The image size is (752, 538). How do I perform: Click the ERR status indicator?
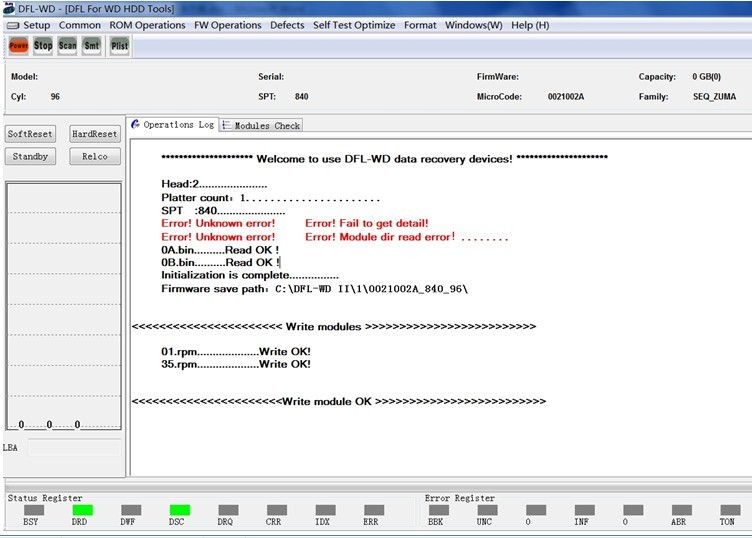point(374,510)
